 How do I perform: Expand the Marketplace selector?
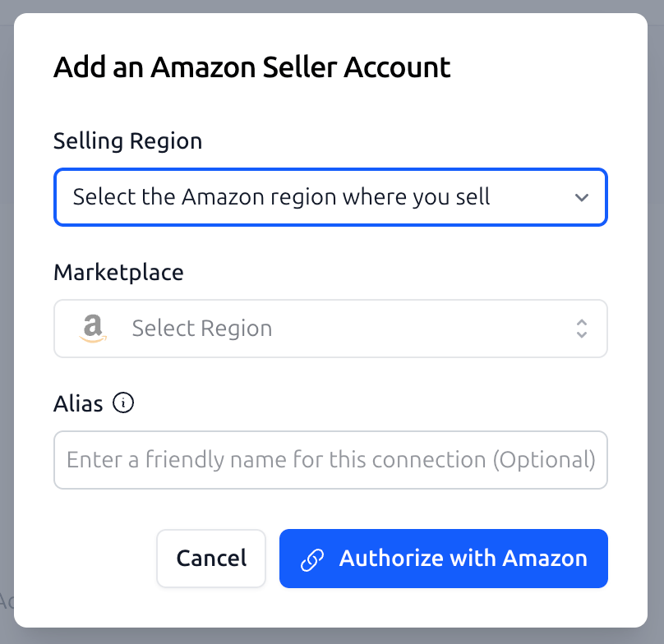coord(330,328)
